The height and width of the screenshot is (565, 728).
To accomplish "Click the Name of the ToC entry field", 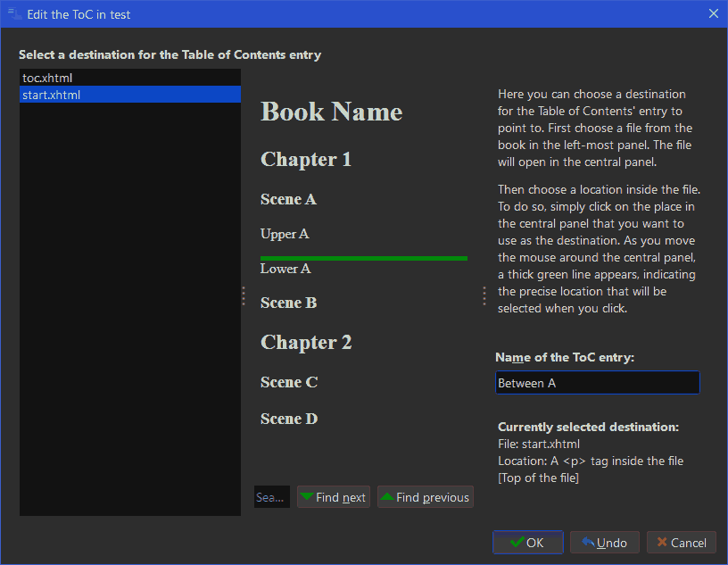I will (x=598, y=383).
